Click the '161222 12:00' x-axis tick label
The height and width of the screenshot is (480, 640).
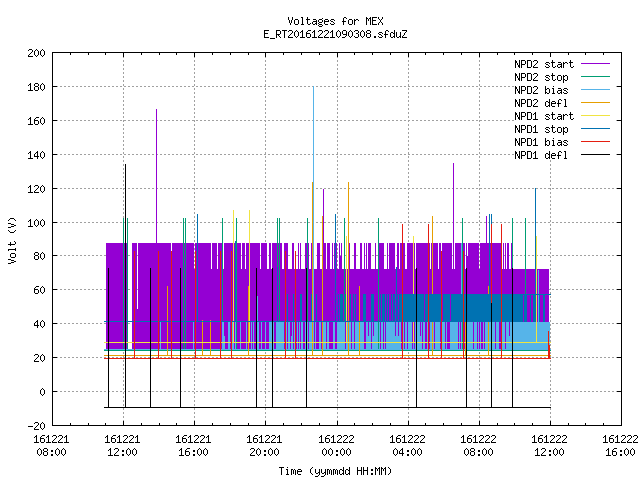click(549, 446)
